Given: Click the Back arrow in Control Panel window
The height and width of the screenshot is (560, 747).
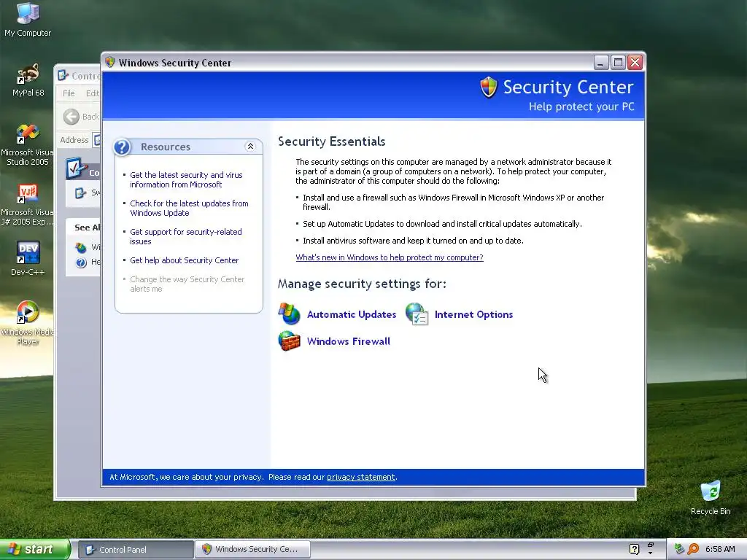Looking at the screenshot, I should click(71, 117).
